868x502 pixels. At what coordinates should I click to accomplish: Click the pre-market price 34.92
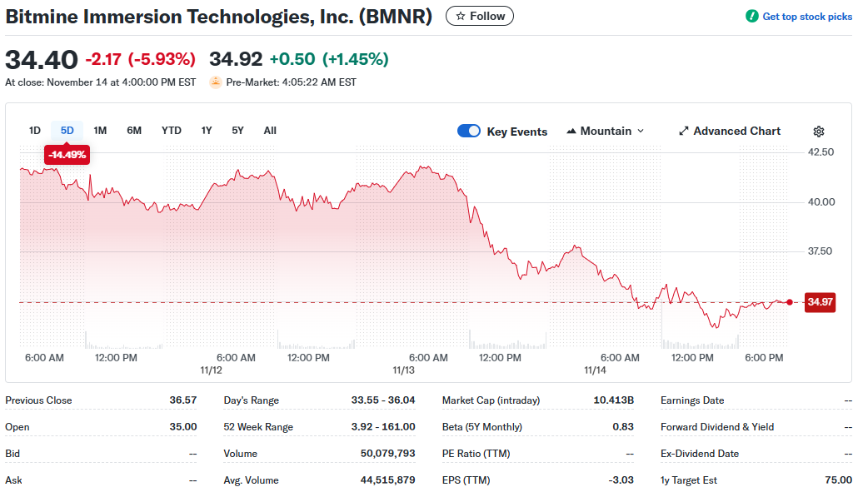coord(236,59)
